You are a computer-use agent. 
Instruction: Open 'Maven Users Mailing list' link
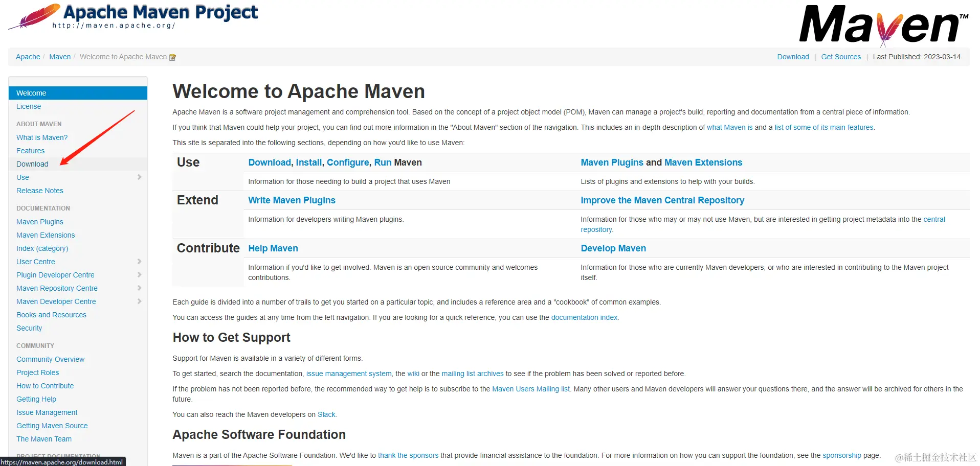[531, 389]
